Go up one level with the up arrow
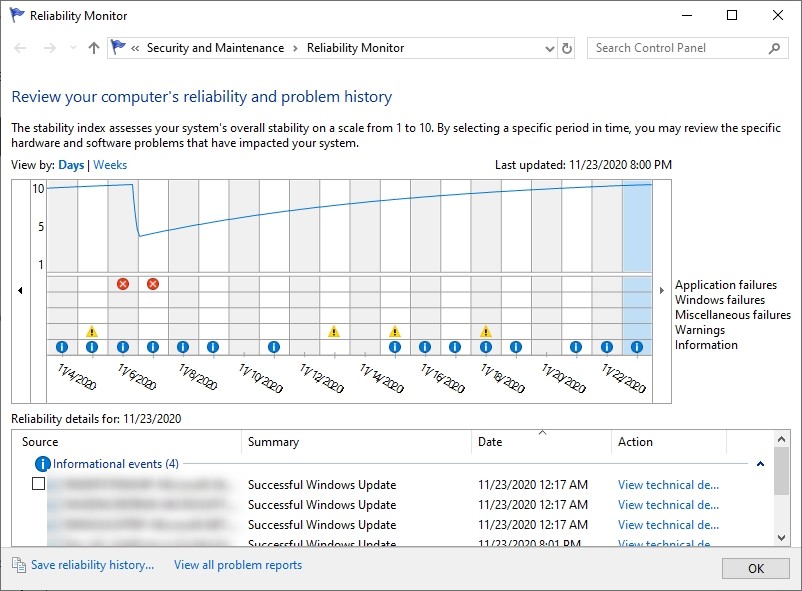This screenshot has height=591, width=802. 94,48
